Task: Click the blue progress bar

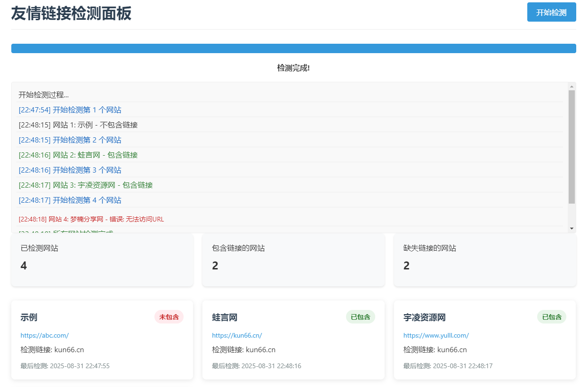Action: pos(293,48)
